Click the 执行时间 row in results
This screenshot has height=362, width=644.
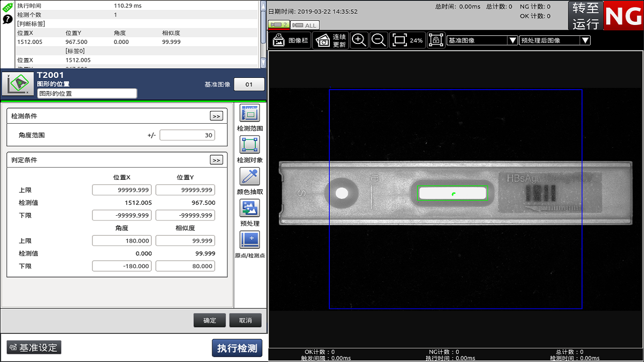pos(137,6)
